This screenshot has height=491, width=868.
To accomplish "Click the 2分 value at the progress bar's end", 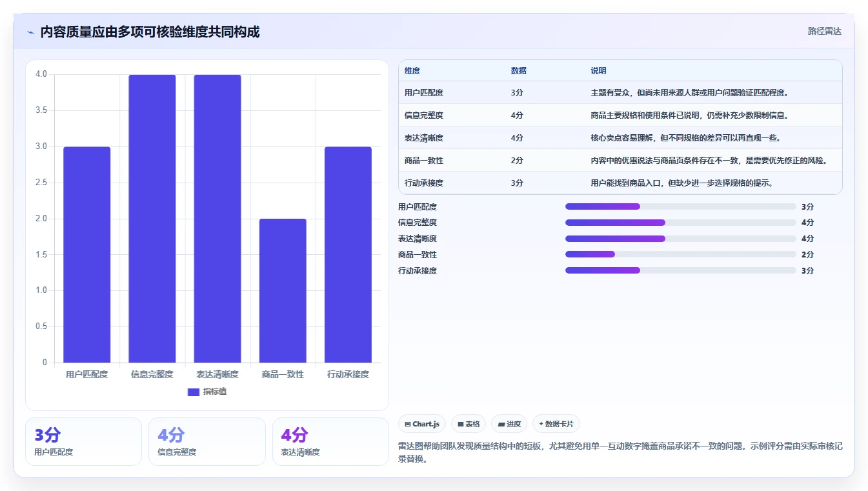I will [807, 255].
